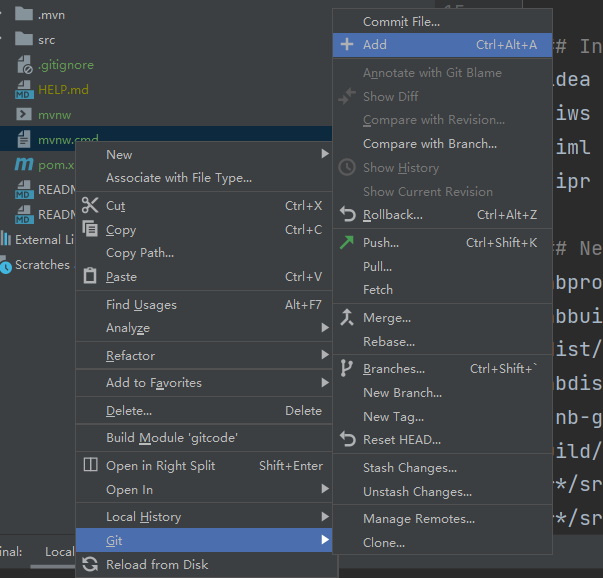Image resolution: width=603 pixels, height=578 pixels.
Task: Expand the Local History submenu
Action: point(325,517)
